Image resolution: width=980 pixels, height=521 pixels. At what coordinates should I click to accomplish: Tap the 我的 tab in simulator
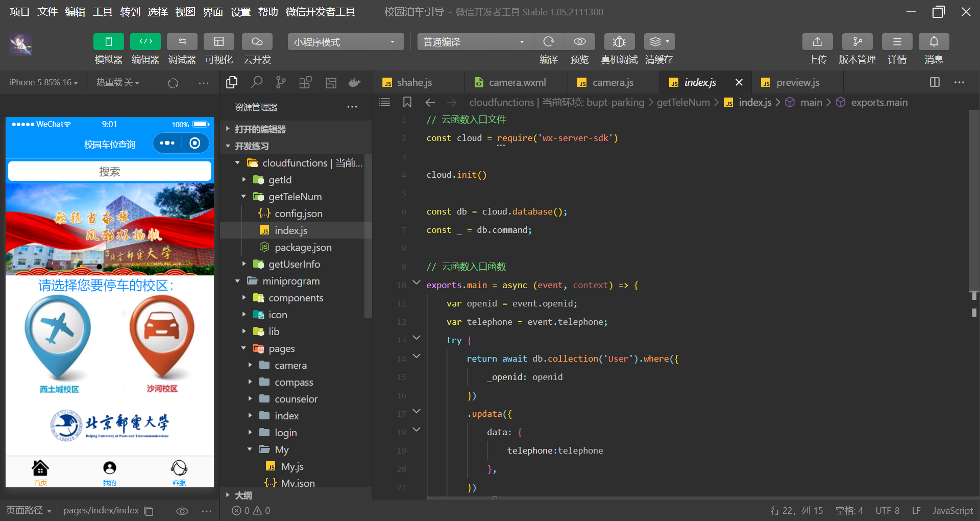110,472
